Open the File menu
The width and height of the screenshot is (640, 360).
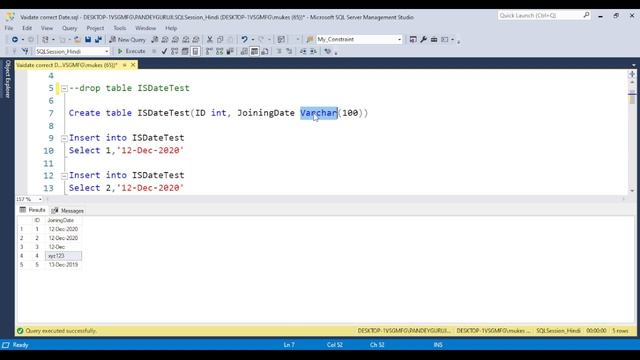[9, 28]
